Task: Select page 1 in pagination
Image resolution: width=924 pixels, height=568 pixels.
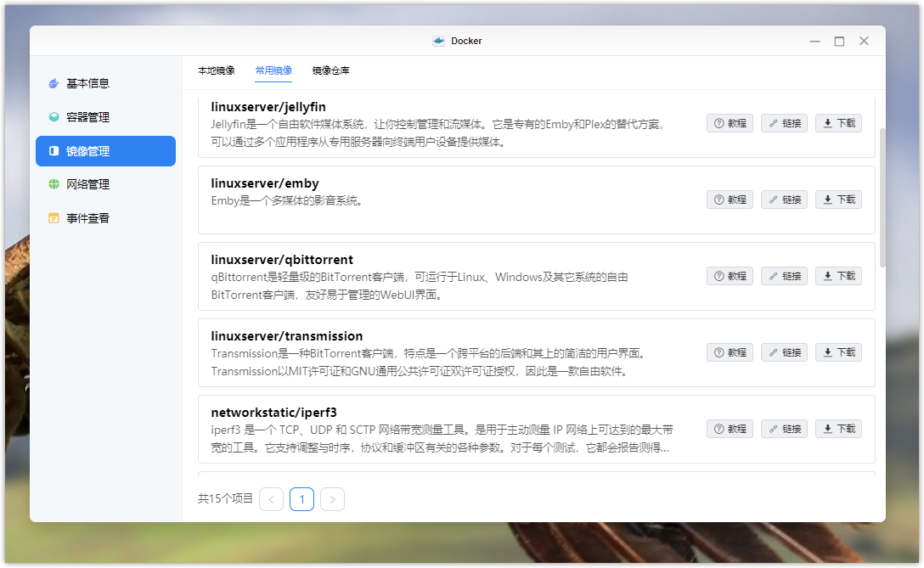Action: click(x=301, y=499)
